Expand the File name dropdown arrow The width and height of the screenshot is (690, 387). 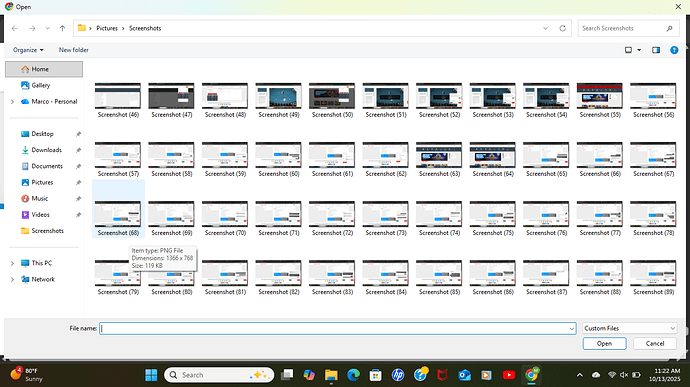point(571,328)
